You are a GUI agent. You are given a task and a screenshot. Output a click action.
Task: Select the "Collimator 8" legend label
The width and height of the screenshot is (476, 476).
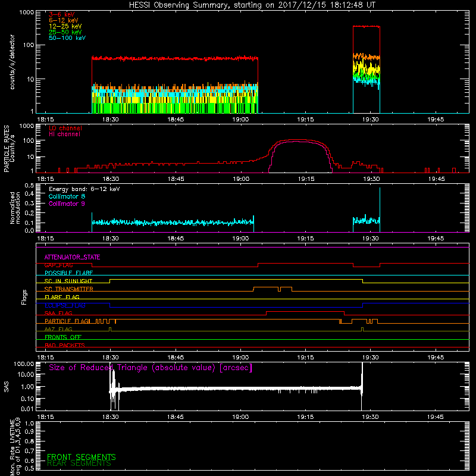[67, 196]
